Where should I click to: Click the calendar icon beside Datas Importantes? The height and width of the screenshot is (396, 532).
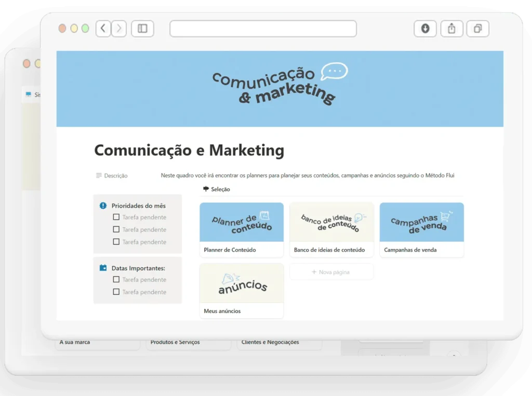pos(103,268)
